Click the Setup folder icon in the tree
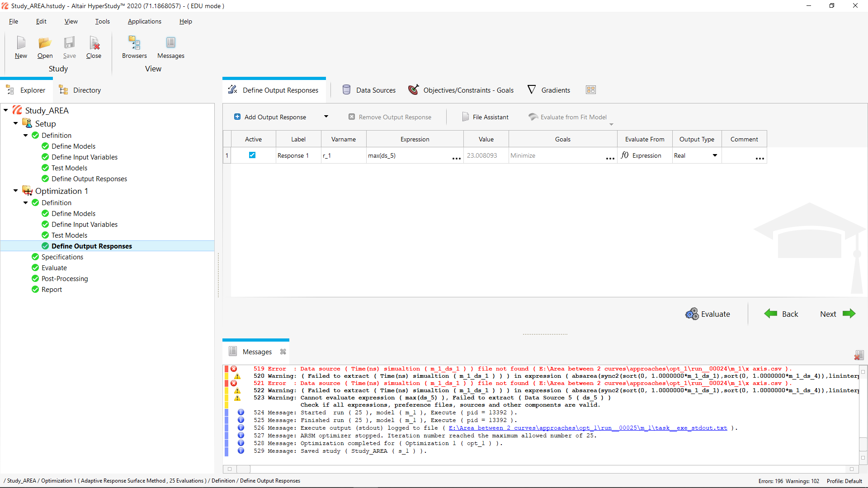 pos(27,123)
